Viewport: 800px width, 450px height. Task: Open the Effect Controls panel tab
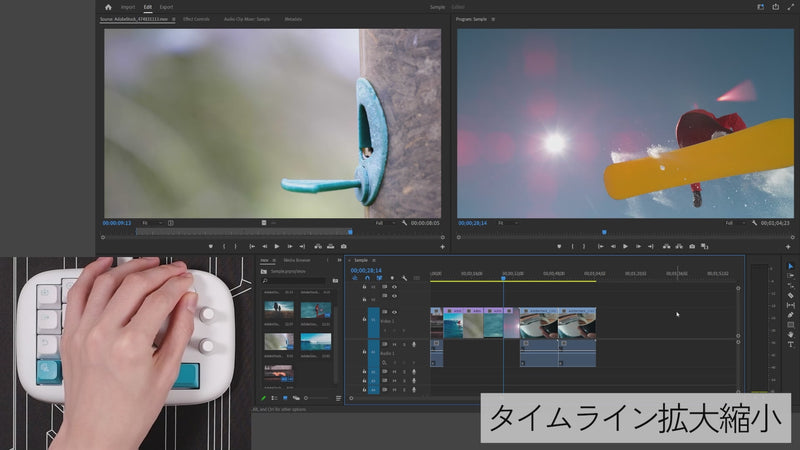click(196, 19)
